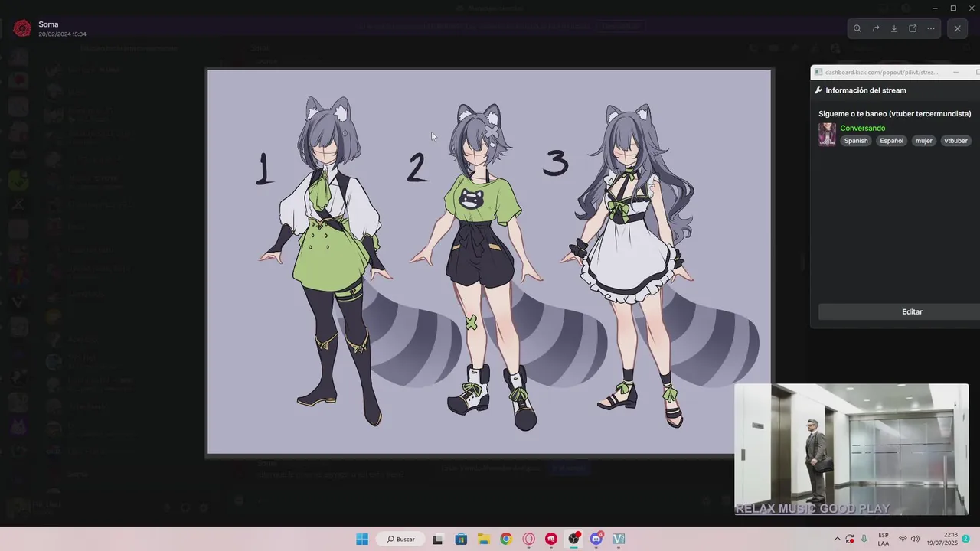This screenshot has width=980, height=551.
Task: Open the notification center badge
Action: (966, 539)
